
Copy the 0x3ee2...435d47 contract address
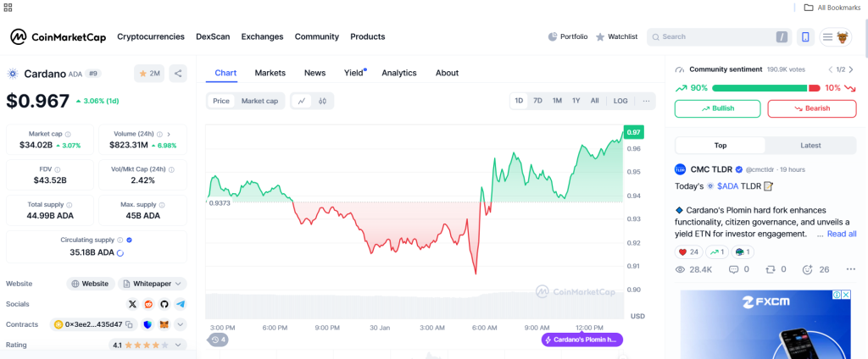point(129,324)
